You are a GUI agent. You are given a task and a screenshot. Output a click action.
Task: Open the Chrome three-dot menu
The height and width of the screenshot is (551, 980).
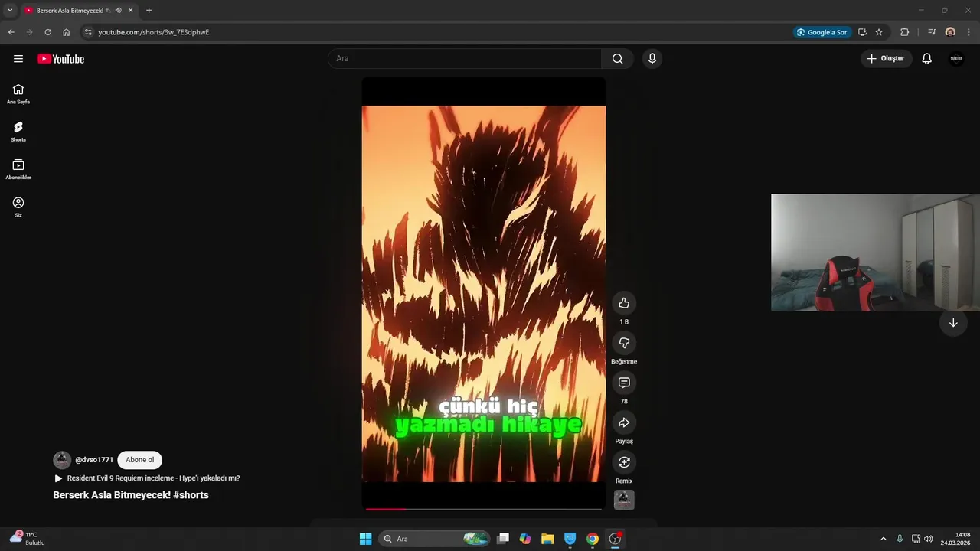[969, 32]
